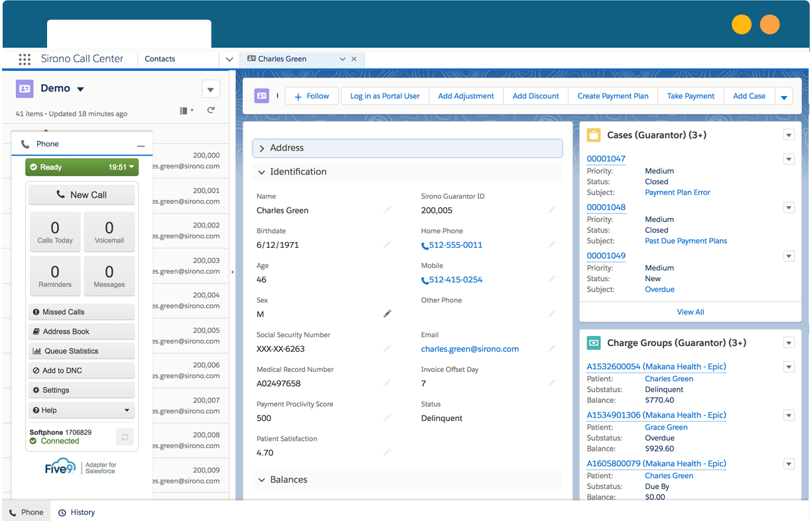The image size is (812, 521).
Task: Click the Add Adjustment button
Action: (466, 96)
